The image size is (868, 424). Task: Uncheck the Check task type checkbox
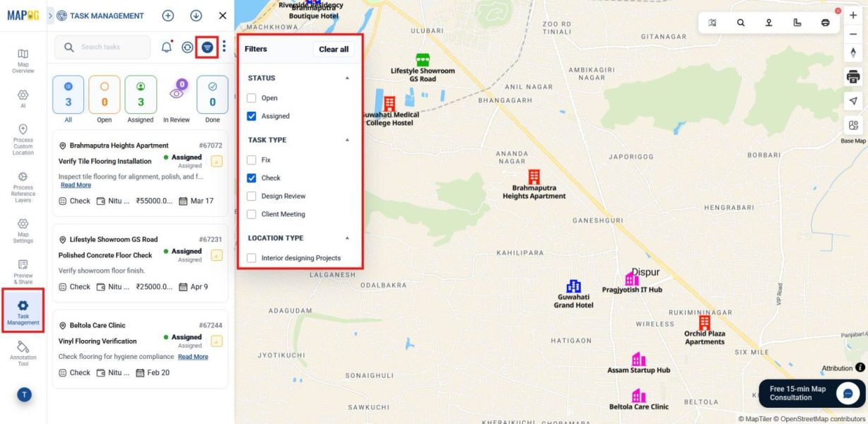[x=251, y=178]
